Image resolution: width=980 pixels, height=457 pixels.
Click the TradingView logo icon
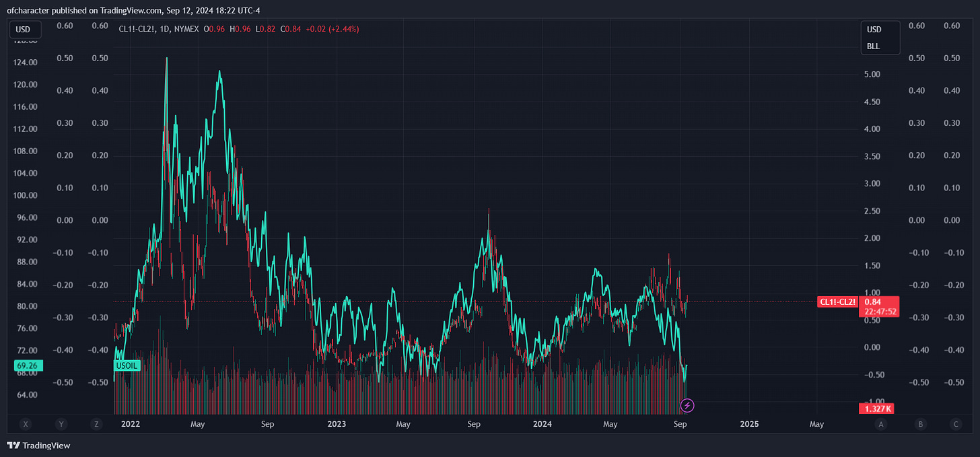tap(13, 446)
